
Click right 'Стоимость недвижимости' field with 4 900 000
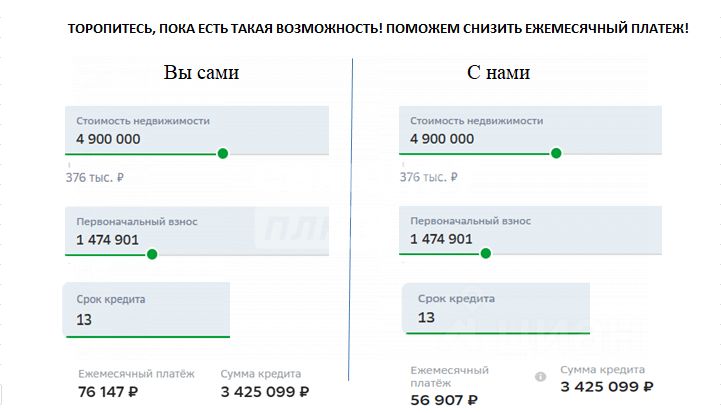[x=530, y=130]
